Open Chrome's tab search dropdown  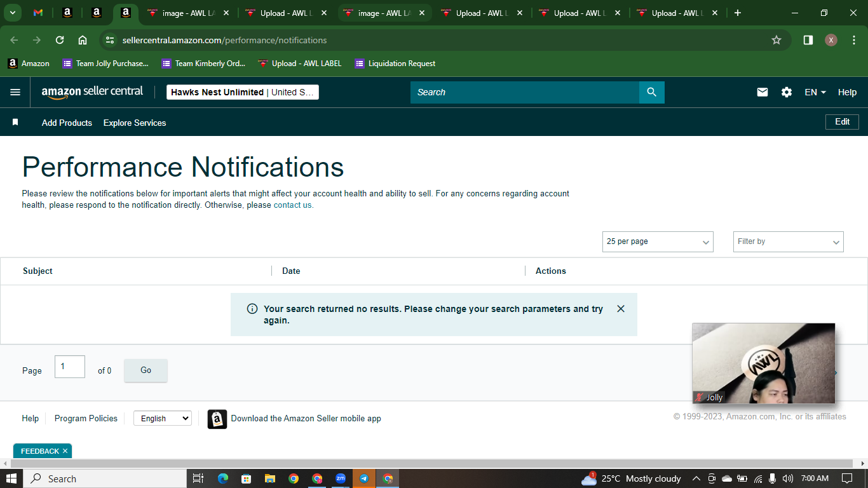pyautogui.click(x=12, y=13)
